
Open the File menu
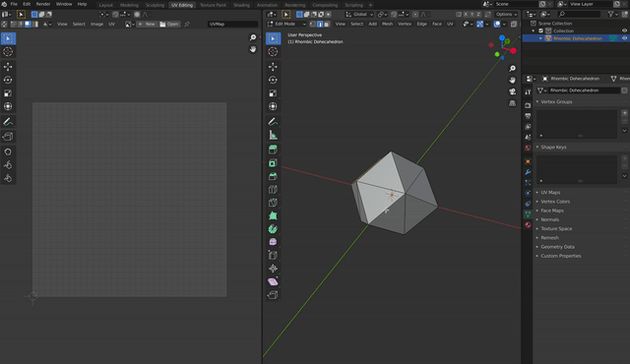(x=14, y=4)
